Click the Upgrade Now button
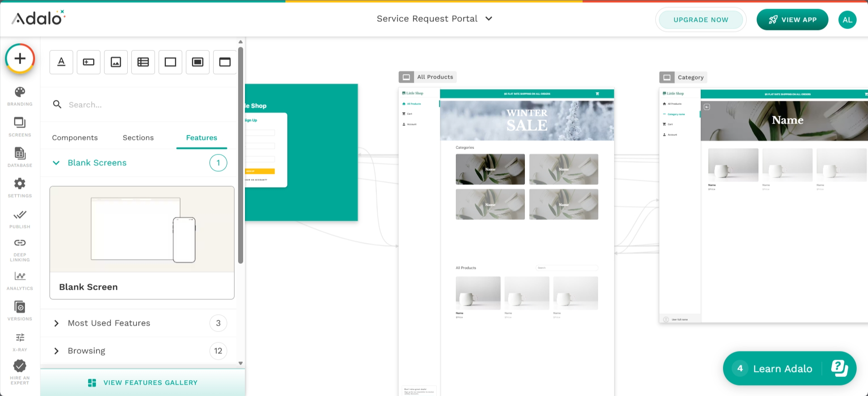Screen dimensions: 868x396 click(701, 20)
